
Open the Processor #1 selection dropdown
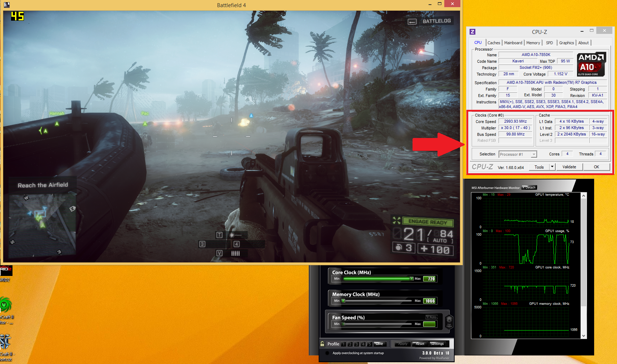(534, 154)
